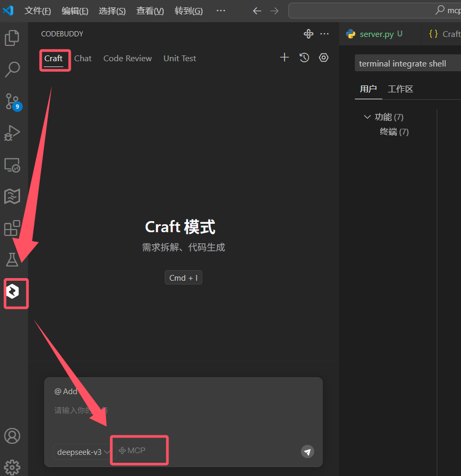Open the 转到(G) menu
461x476 pixels.
coord(189,11)
